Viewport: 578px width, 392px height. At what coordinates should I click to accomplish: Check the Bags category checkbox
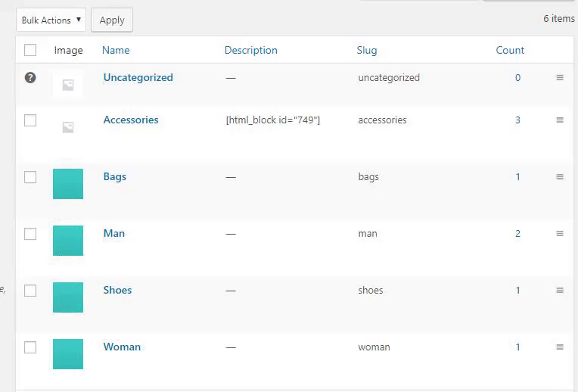point(30,176)
